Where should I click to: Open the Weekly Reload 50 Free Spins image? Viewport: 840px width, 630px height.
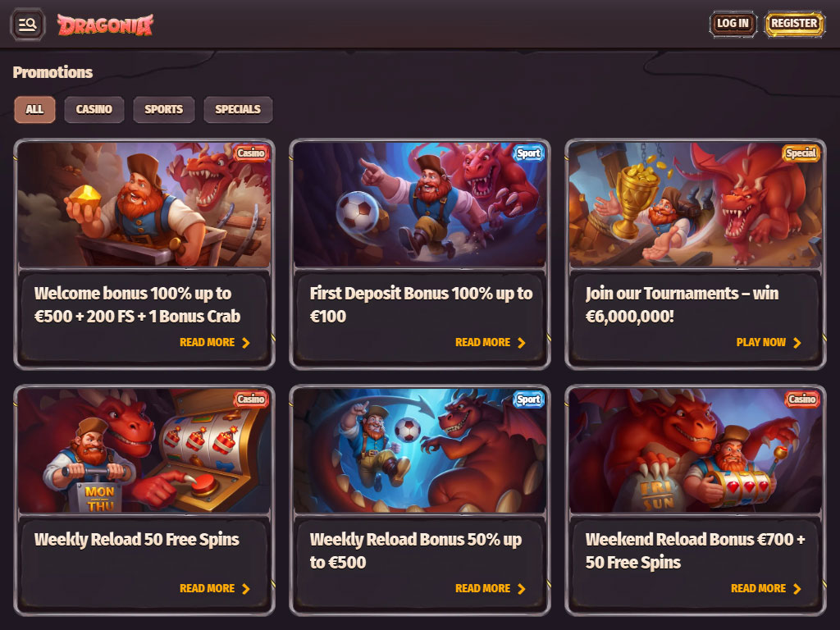144,450
